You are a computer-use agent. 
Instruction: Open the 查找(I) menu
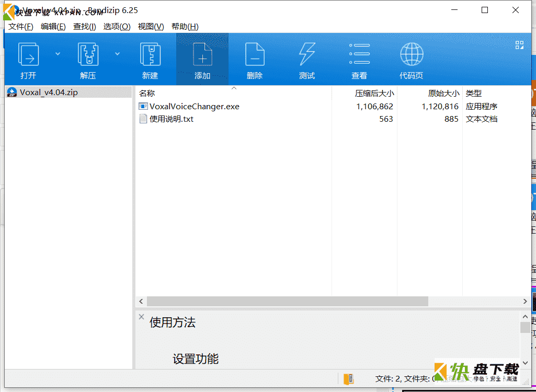coord(84,27)
